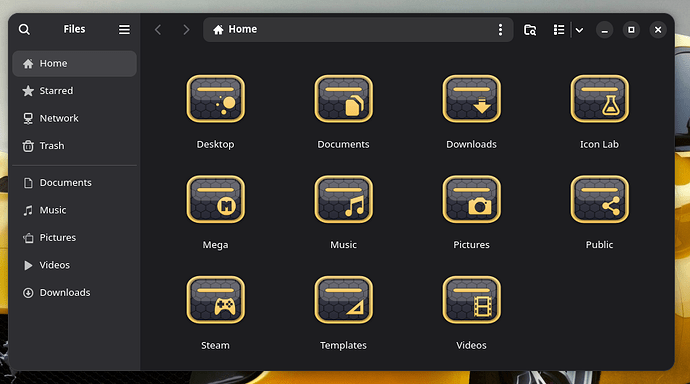Click the "Steam" folder name label
The image size is (690, 384).
pyautogui.click(x=215, y=345)
